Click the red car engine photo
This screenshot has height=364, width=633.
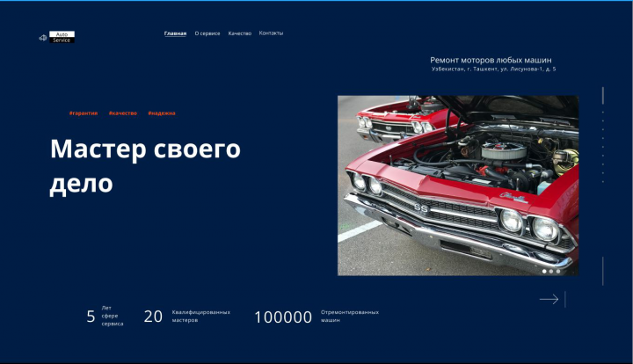pos(458,186)
